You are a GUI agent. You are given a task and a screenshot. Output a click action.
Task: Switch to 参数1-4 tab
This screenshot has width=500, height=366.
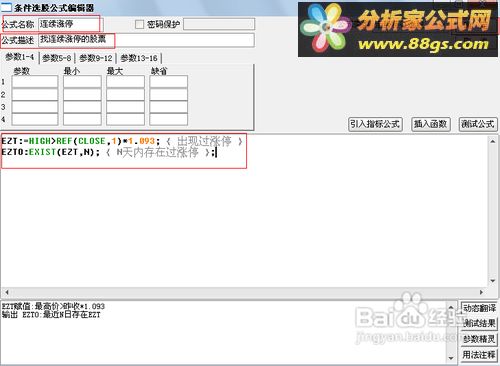coord(20,57)
